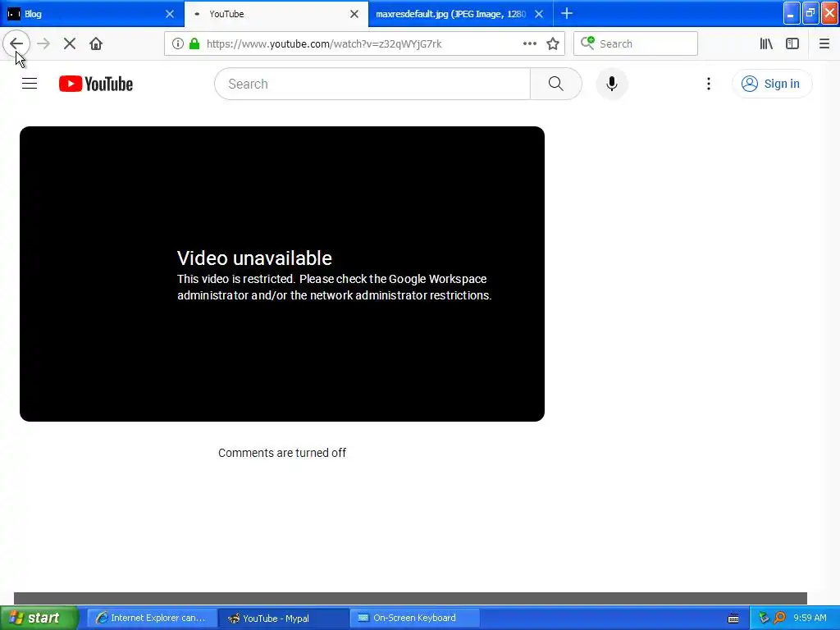Click the horizontal scrollbar at page bottom
Image resolution: width=840 pixels, height=630 pixels.
coord(410,598)
